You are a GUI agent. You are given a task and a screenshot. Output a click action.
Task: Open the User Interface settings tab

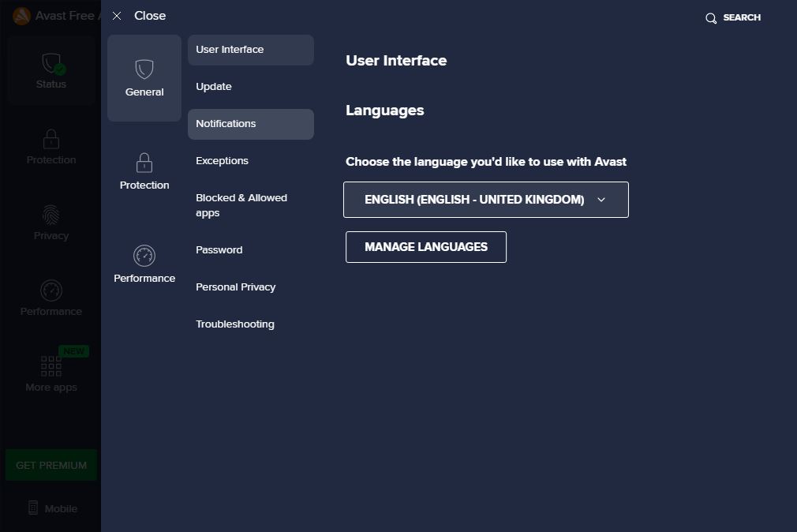(x=251, y=50)
